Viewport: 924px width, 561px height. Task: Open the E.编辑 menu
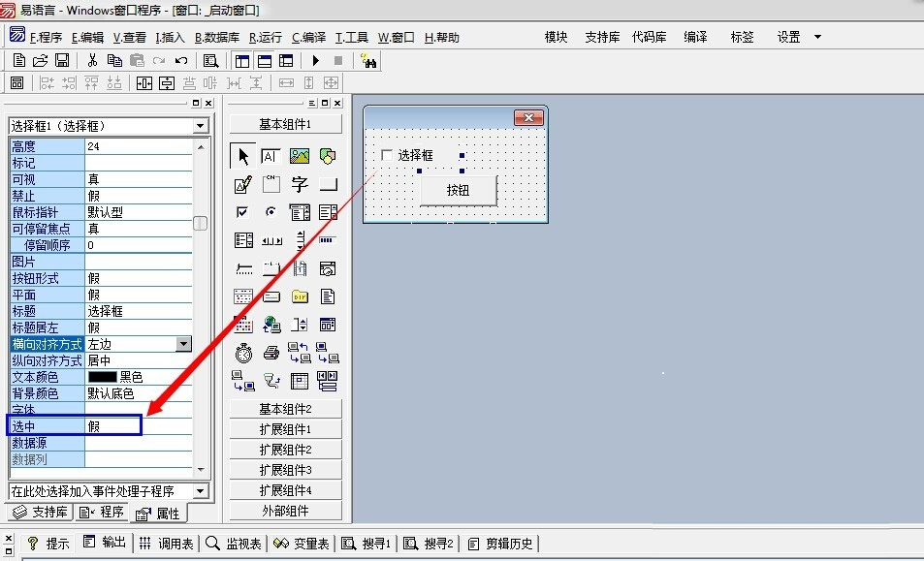87,37
